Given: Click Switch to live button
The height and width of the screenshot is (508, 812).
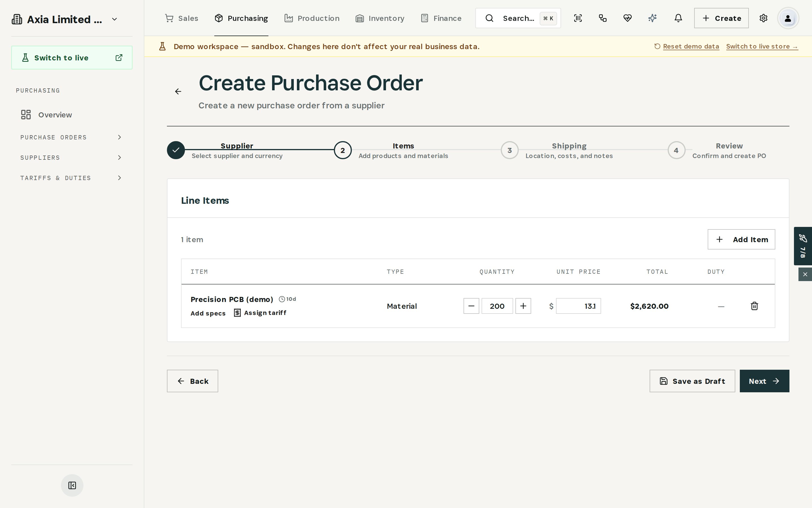Looking at the screenshot, I should point(72,58).
